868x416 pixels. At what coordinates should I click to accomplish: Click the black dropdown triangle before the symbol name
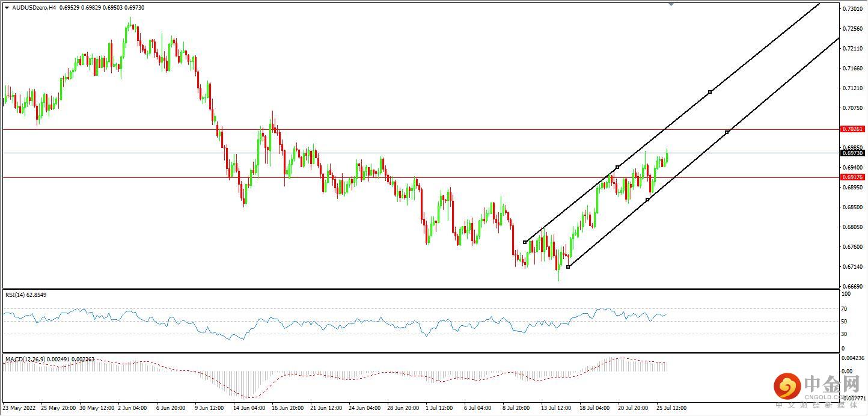click(x=6, y=8)
